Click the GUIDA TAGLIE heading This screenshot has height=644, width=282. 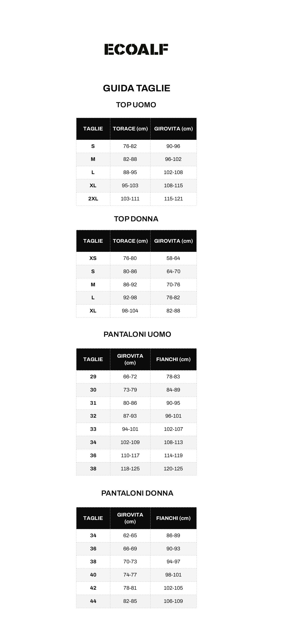point(136,88)
